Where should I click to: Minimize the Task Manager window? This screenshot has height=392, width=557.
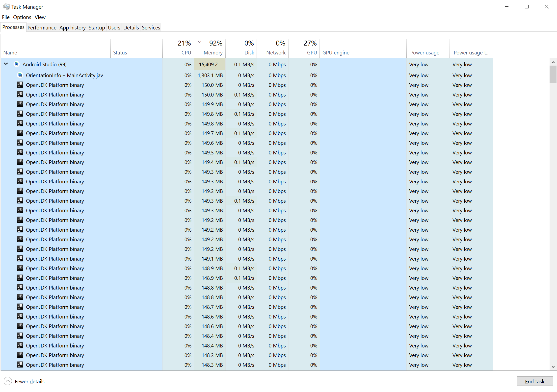(x=507, y=7)
